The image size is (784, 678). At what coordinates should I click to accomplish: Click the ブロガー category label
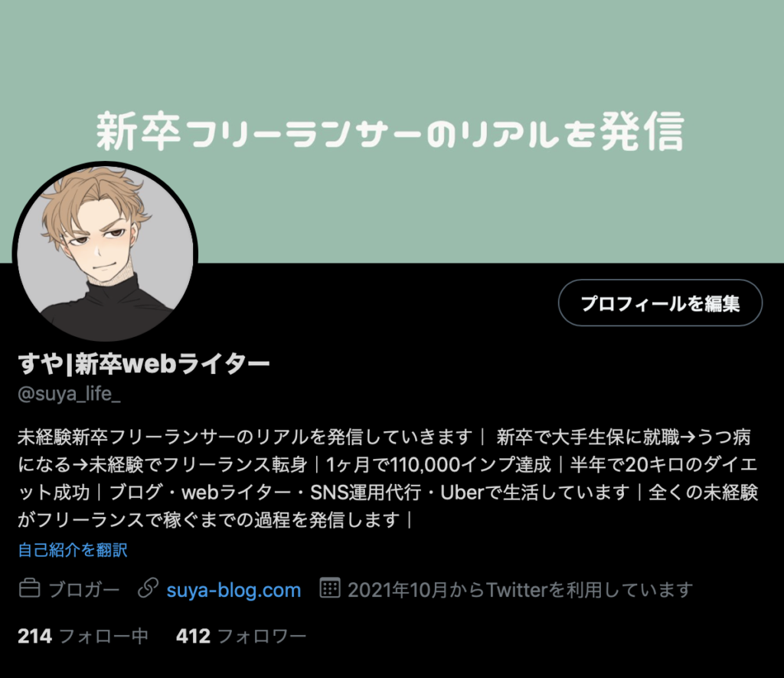coord(84,590)
